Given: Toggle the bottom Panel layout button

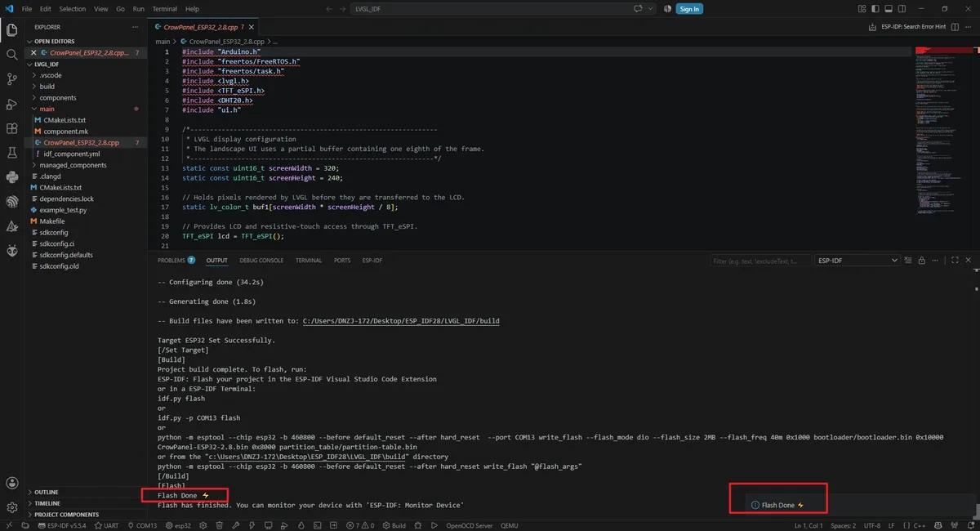Looking at the screenshot, I should click(889, 9).
